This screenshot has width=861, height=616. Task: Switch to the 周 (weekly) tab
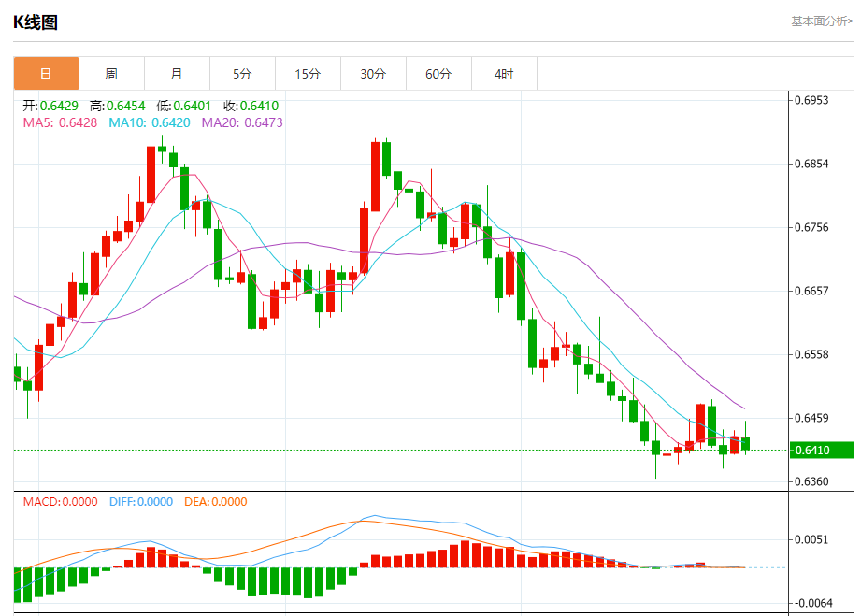point(111,74)
